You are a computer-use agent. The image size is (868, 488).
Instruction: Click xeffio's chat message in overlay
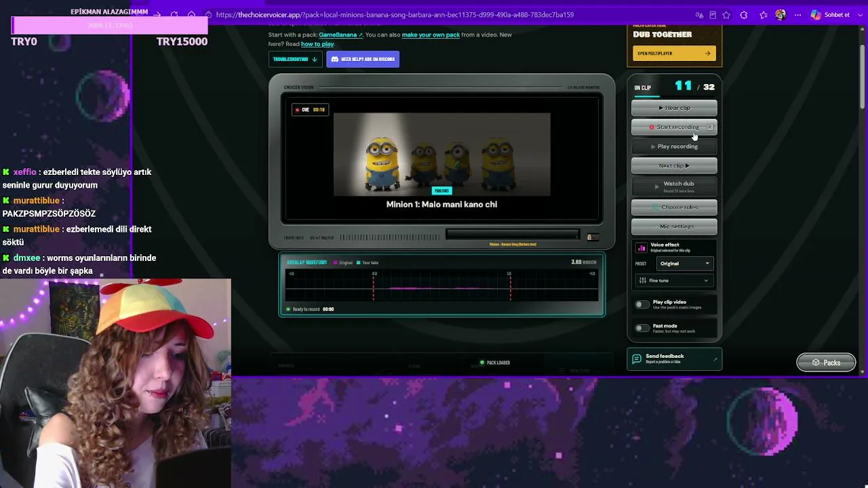pyautogui.click(x=78, y=178)
